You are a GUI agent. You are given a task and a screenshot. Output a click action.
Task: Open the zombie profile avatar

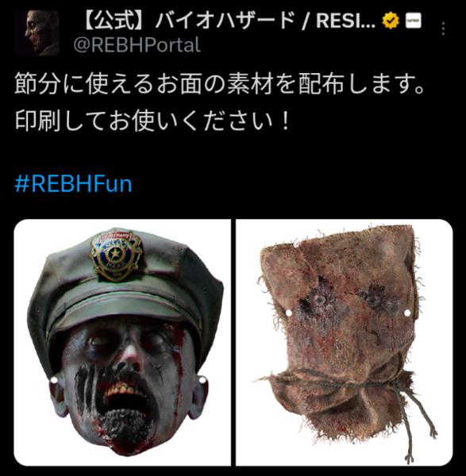36,33
